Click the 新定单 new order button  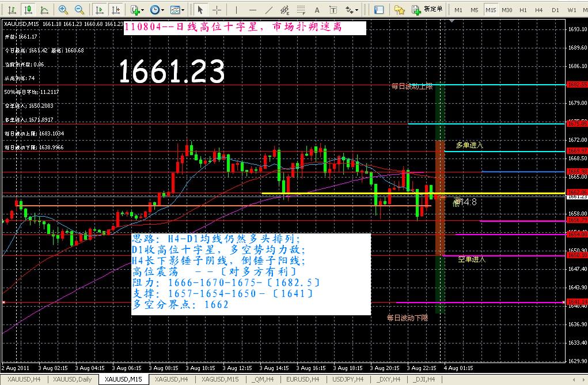pos(427,9)
